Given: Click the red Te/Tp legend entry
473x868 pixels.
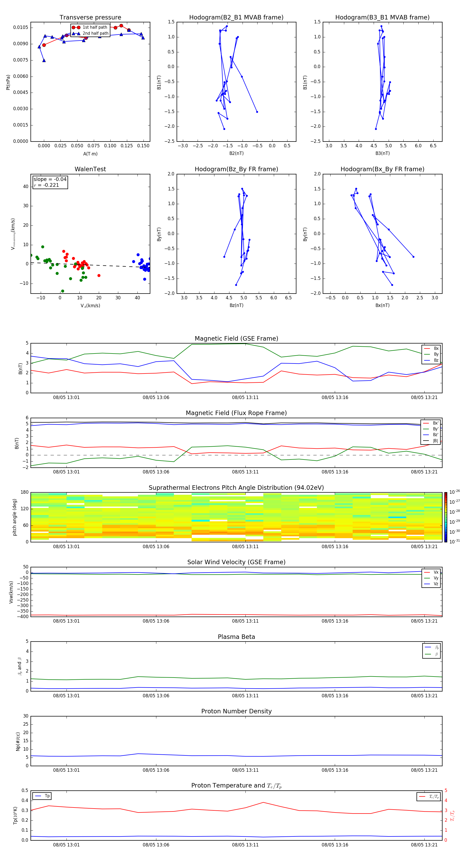Looking at the screenshot, I should (429, 797).
